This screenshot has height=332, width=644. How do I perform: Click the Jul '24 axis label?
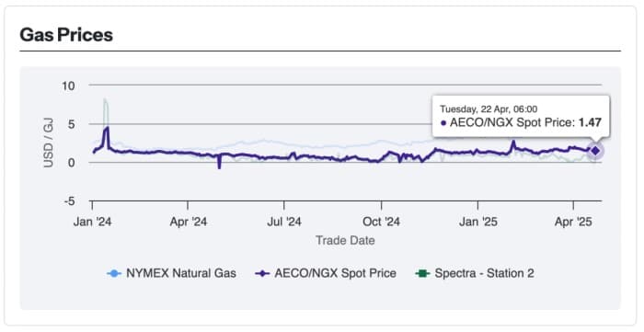284,222
